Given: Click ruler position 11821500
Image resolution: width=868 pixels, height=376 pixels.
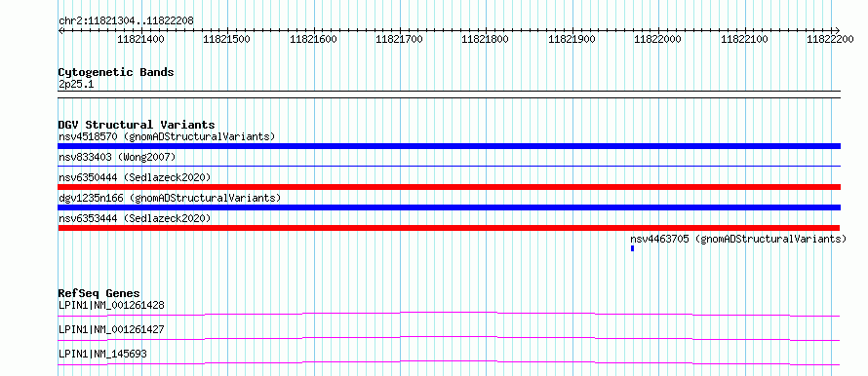Looking at the screenshot, I should click(x=227, y=39).
